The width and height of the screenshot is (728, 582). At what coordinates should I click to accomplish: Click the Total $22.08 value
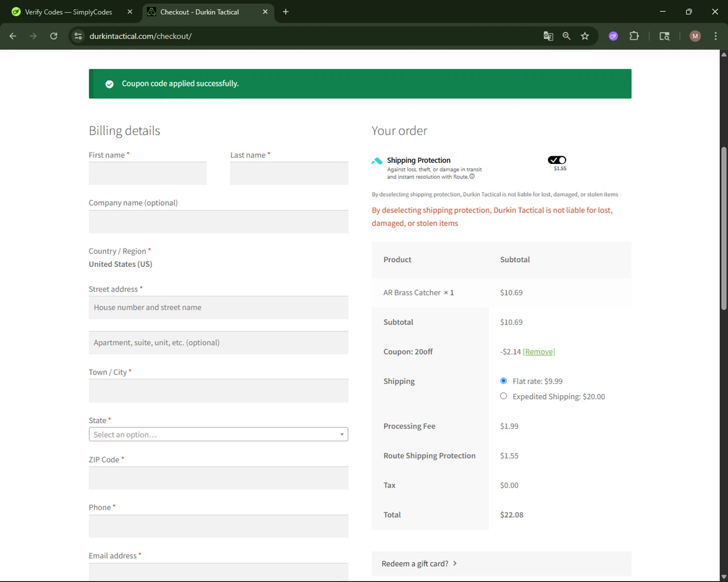[512, 515]
